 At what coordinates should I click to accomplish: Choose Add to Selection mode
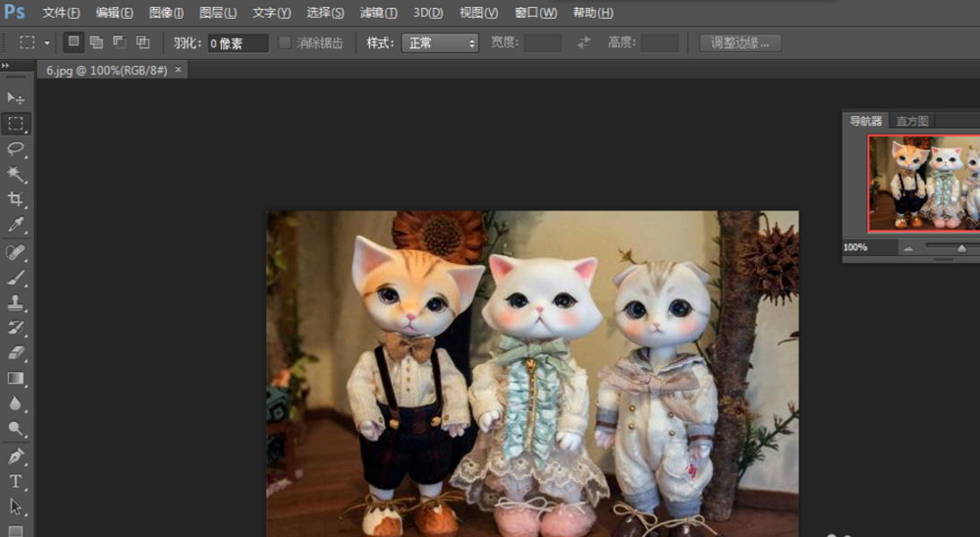click(96, 42)
